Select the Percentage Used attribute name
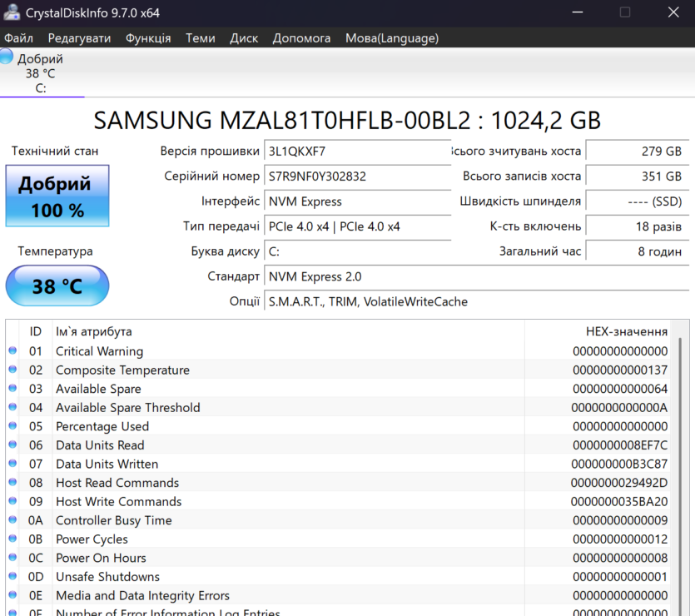The image size is (695, 616). 102,426
